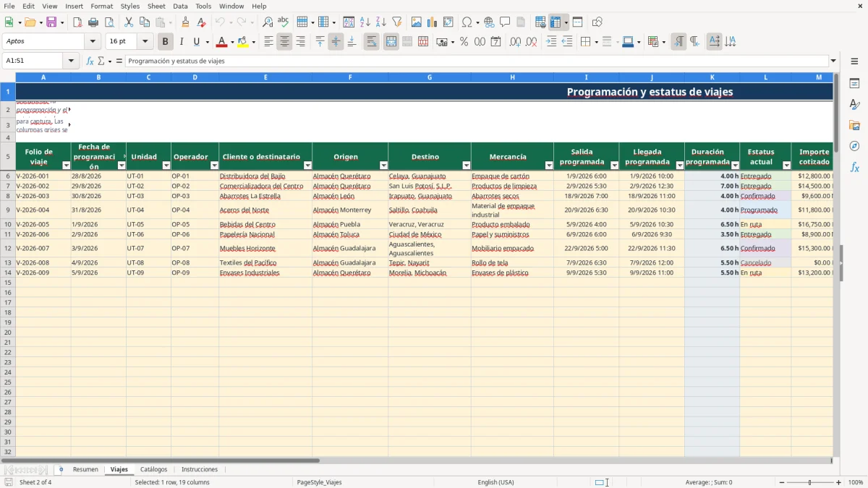Screen dimensions: 868x488
Task: Open the Name Box dropdown arrow
Action: pyautogui.click(x=72, y=61)
